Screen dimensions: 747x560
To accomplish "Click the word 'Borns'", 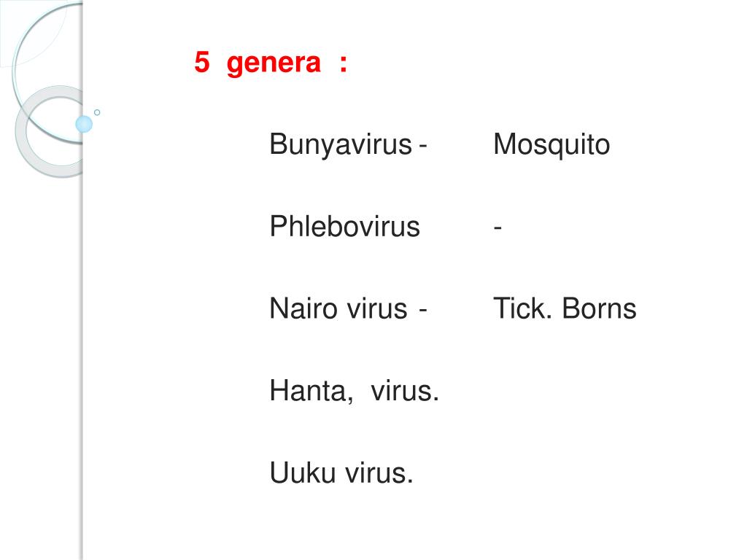I will tap(600, 308).
